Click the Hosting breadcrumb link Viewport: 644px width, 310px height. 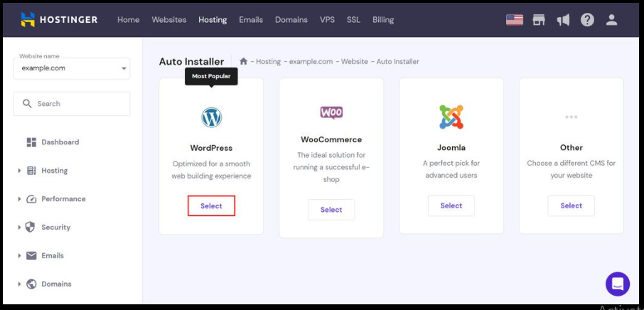pyautogui.click(x=268, y=61)
